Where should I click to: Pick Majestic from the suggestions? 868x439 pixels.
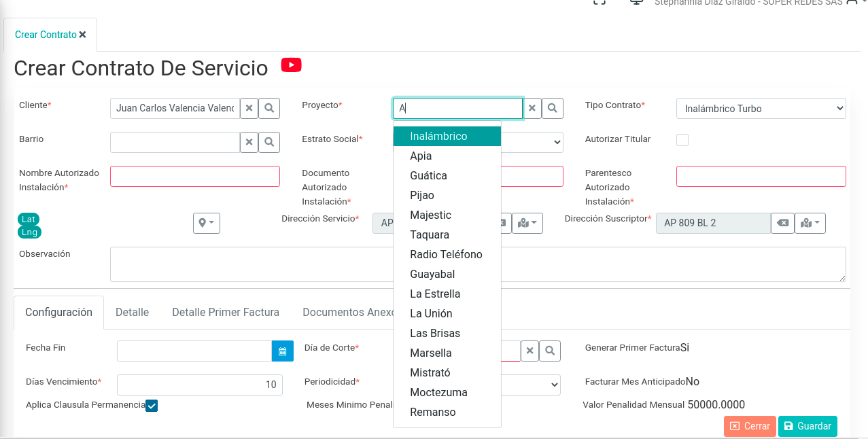click(447, 215)
